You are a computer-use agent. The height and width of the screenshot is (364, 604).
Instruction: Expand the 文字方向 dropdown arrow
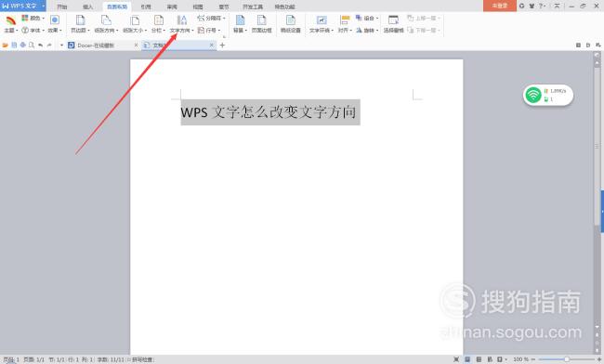(191, 31)
